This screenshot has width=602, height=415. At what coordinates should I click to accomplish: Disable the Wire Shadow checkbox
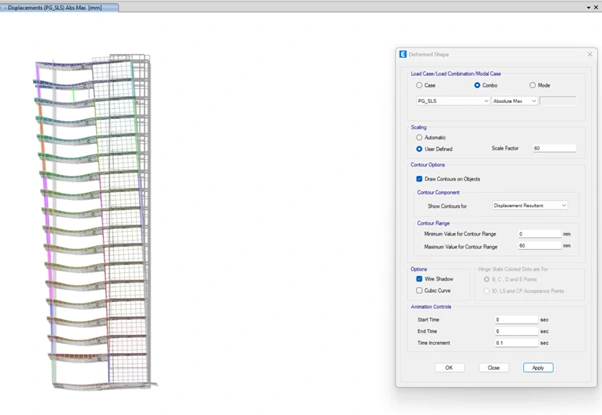[x=419, y=279]
